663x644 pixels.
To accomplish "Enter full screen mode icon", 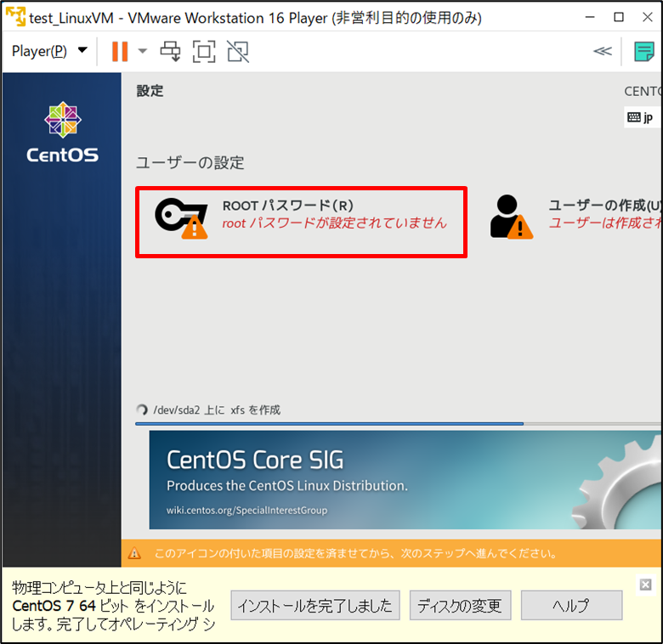I will (204, 52).
